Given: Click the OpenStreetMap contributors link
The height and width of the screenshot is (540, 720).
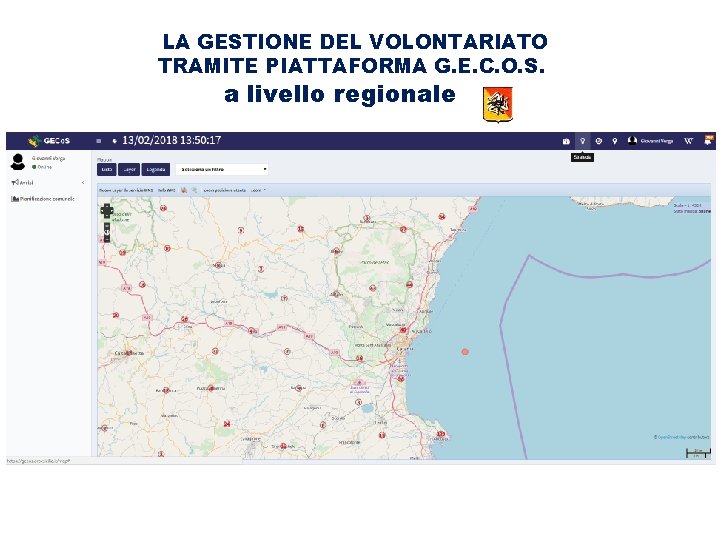Looking at the screenshot, I should click(x=681, y=437).
